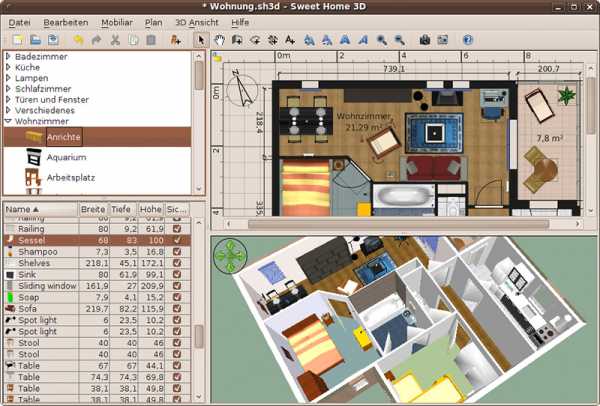This screenshot has height=406, width=600.
Task: Uncheck the visible box for Sofa
Action: pos(177,310)
